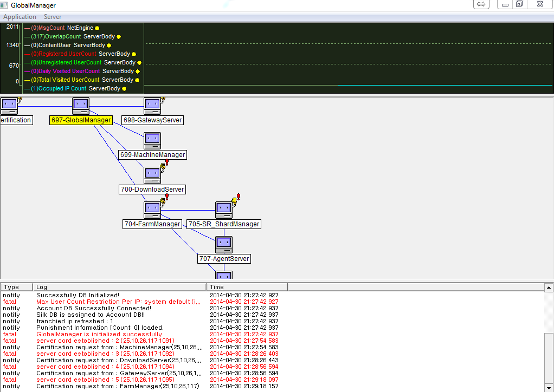The height and width of the screenshot is (392, 554).
Task: Click the Daily Visited UserCount legend entry
Action: point(82,71)
